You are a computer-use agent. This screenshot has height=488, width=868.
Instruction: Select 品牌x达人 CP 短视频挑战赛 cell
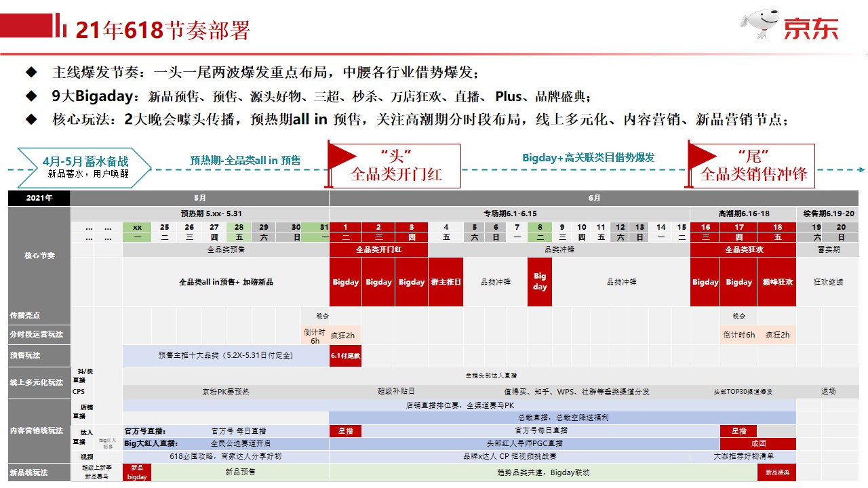coord(509,456)
